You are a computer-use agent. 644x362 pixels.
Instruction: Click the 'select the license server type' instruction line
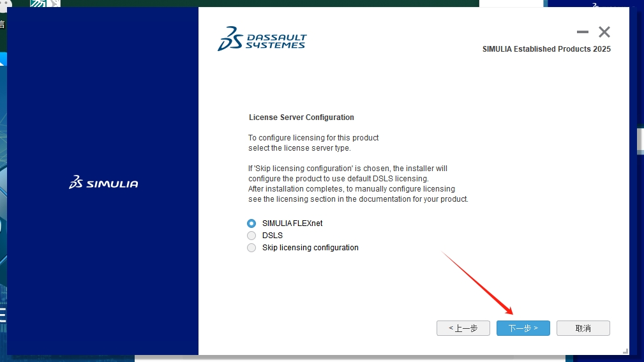pyautogui.click(x=299, y=148)
